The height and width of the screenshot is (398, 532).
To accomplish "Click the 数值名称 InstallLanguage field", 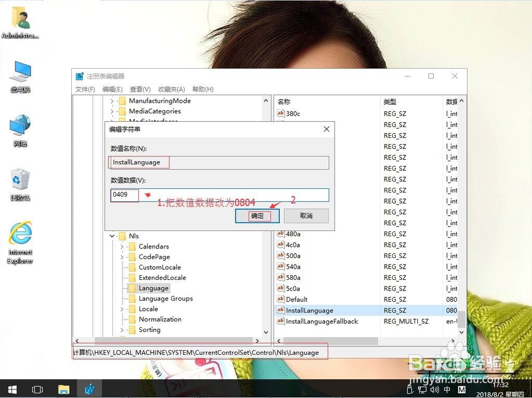I will 220,162.
